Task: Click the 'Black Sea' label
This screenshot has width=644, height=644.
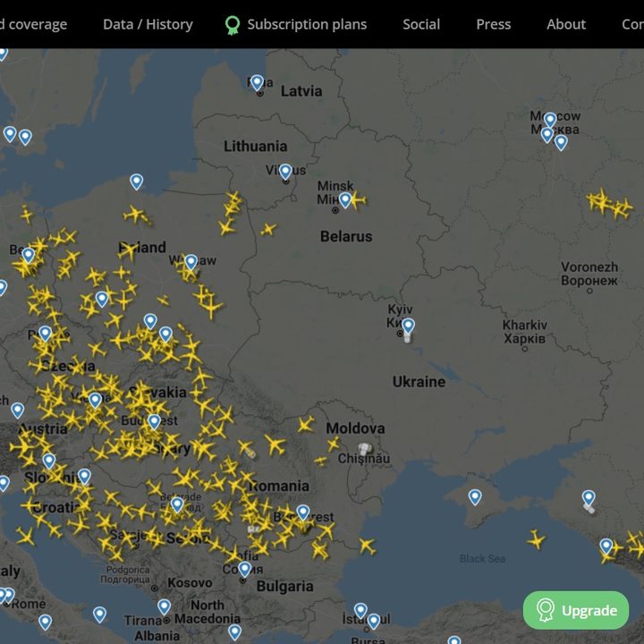Action: (x=482, y=558)
